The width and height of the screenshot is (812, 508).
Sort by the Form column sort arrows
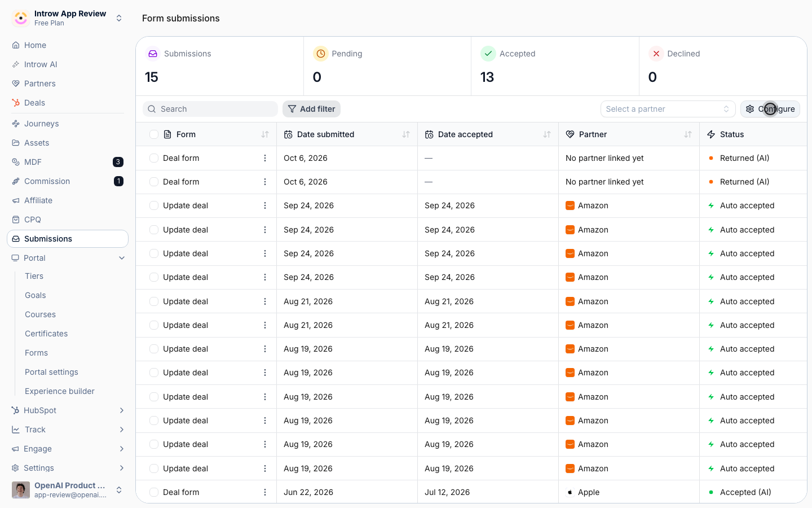[x=265, y=134]
